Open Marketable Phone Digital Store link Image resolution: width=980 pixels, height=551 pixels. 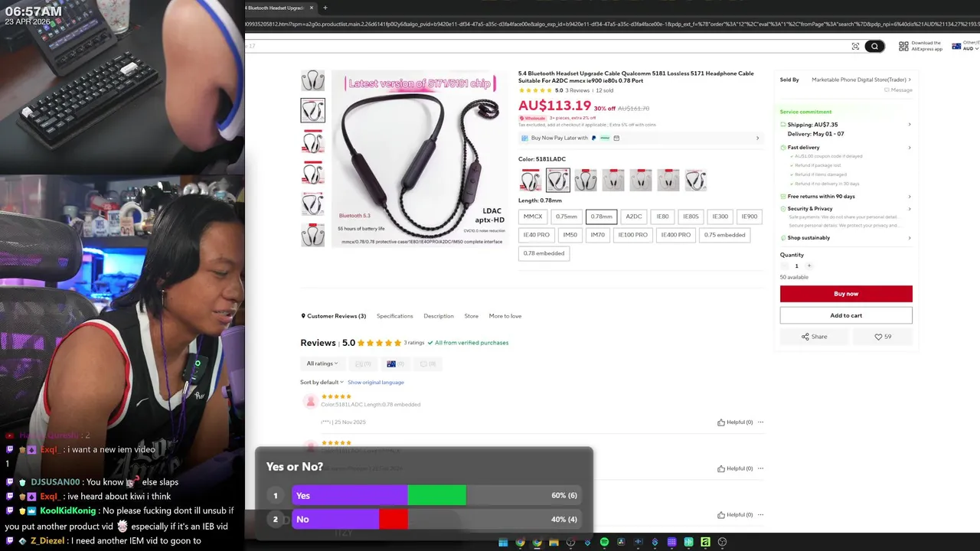tap(860, 80)
